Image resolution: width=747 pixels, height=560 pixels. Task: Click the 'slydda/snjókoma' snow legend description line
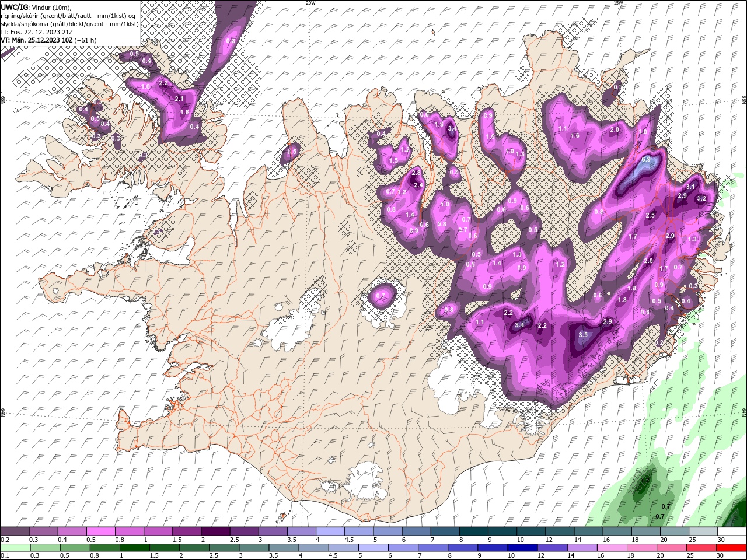pyautogui.click(x=70, y=24)
